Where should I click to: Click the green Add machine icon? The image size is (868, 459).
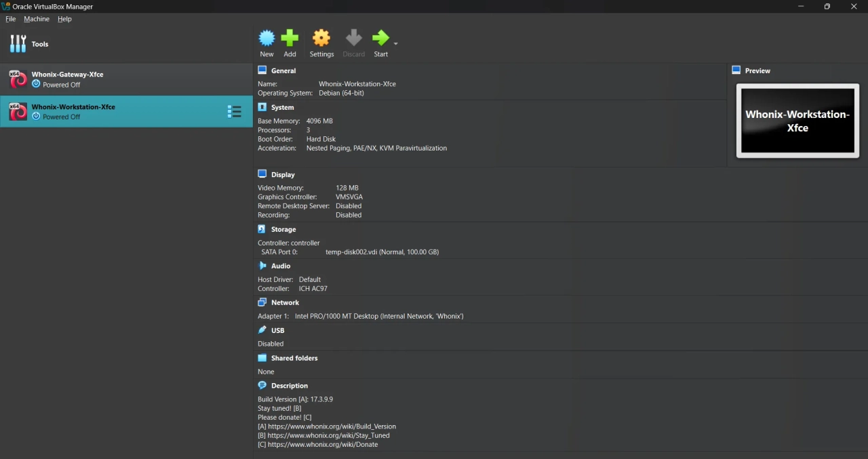tap(290, 37)
